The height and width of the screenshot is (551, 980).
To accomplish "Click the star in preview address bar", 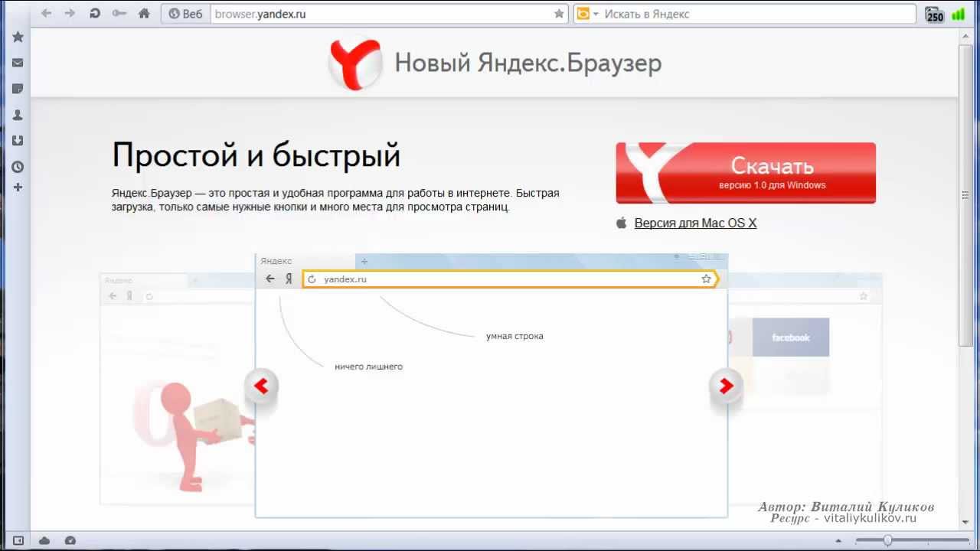I will (706, 279).
